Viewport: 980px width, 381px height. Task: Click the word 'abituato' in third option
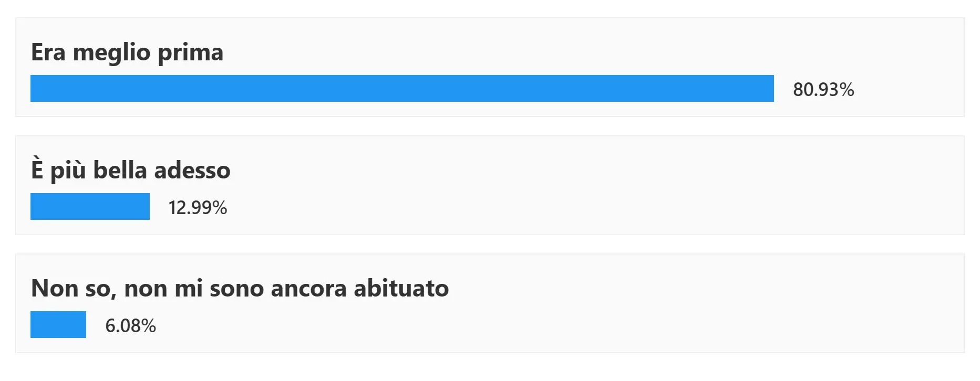click(x=401, y=289)
